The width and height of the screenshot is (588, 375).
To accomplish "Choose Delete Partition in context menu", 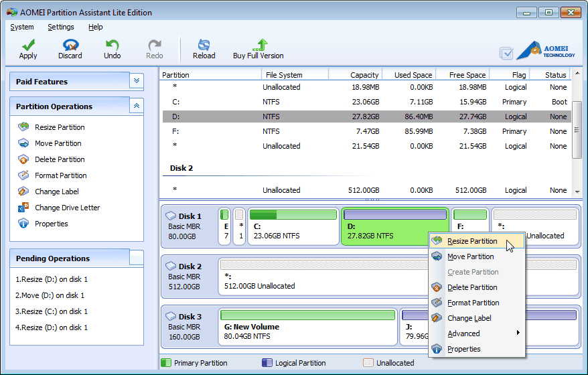I will click(477, 287).
